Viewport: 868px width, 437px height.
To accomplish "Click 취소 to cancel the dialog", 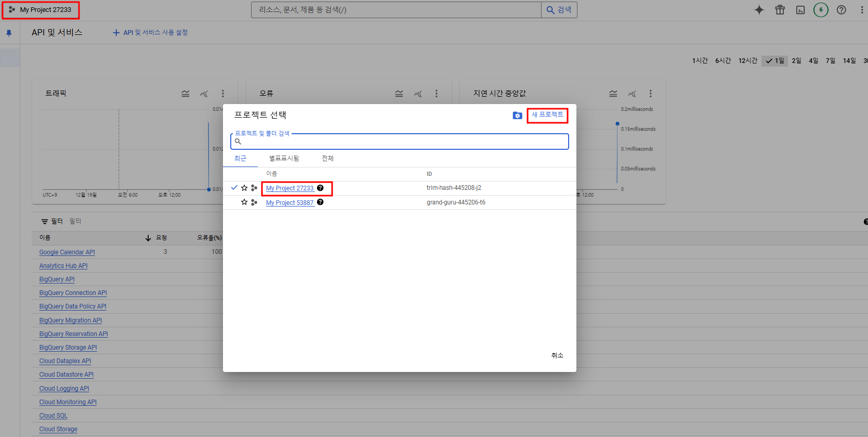I will point(557,355).
